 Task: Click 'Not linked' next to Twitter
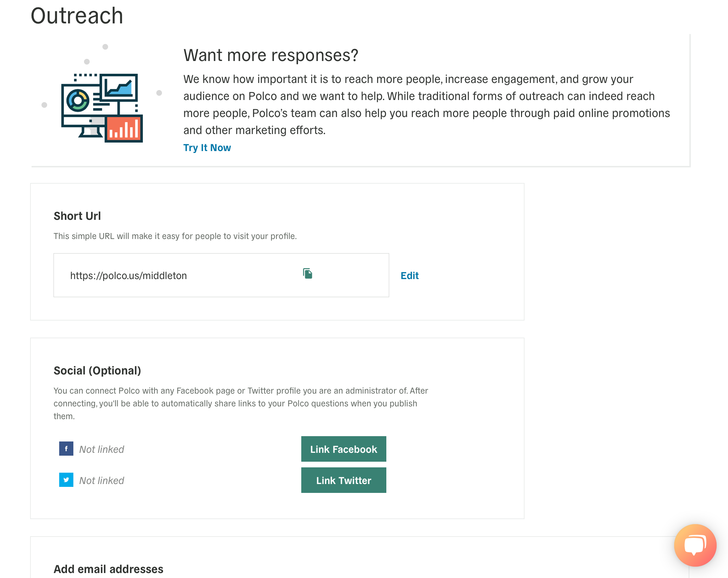coord(102,480)
